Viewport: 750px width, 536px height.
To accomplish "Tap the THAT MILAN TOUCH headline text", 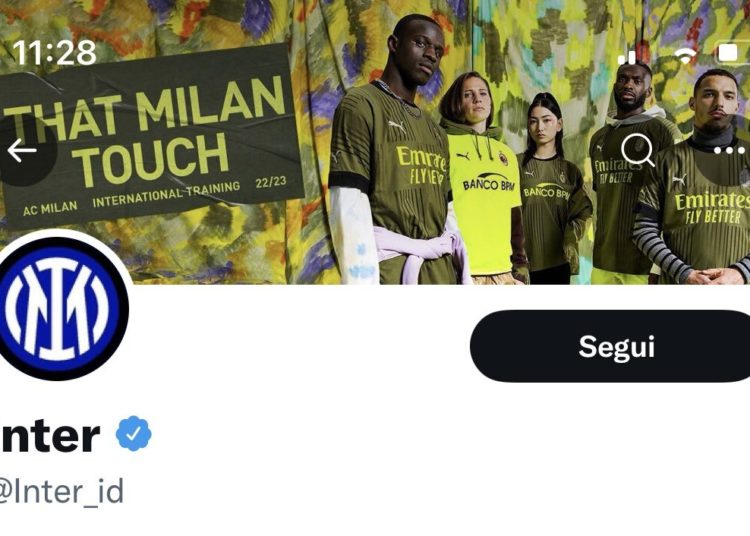I will pos(143,131).
